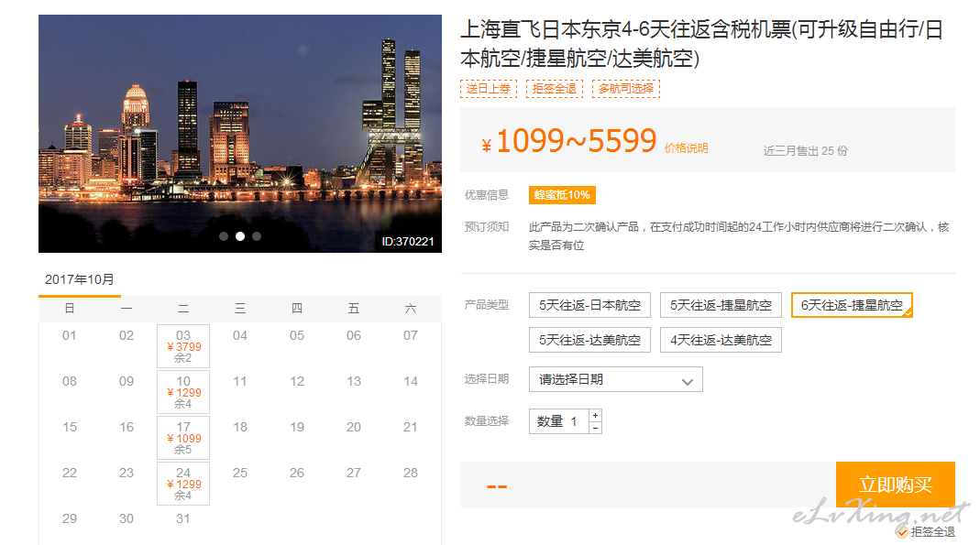Screen dimensions: 980x545
Task: Select product type 5天往返-捷星航空
Action: pyautogui.click(x=721, y=305)
